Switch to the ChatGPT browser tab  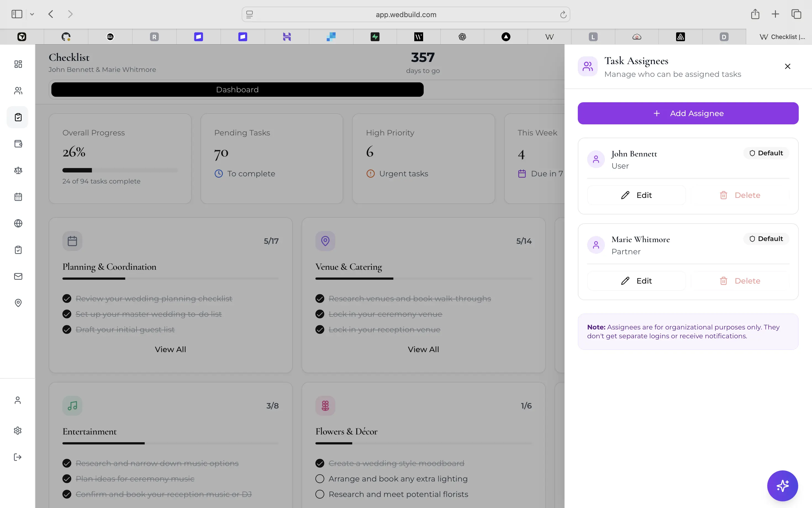pos(462,37)
